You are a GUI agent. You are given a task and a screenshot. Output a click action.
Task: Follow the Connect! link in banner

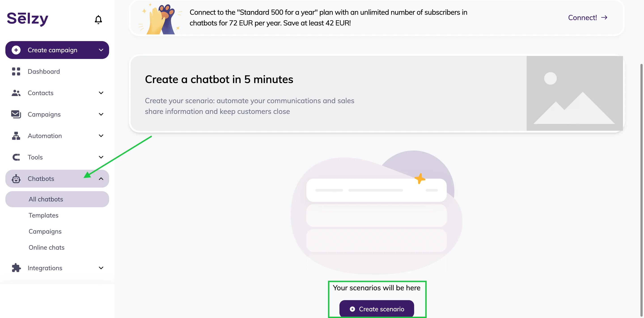point(587,17)
